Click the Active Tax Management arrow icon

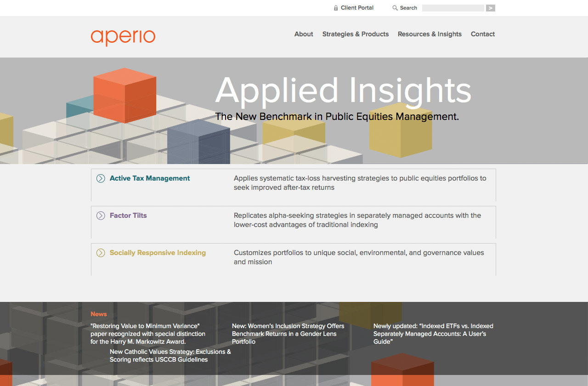click(101, 178)
